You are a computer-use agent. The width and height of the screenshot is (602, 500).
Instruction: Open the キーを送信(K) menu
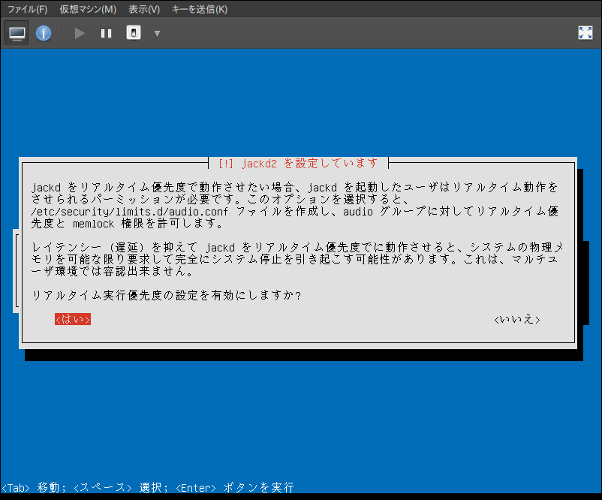200,9
